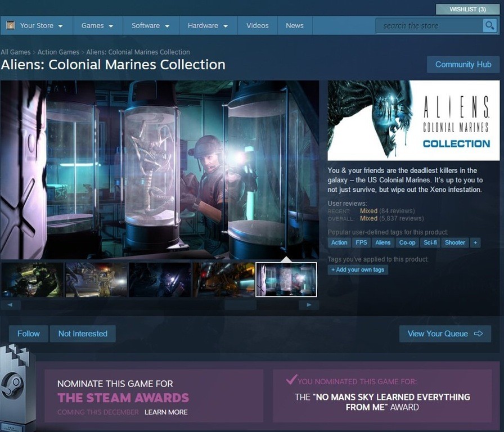This screenshot has height=432, width=504.
Task: Click the profile avatar icon beside Your Store
Action: pos(11,25)
